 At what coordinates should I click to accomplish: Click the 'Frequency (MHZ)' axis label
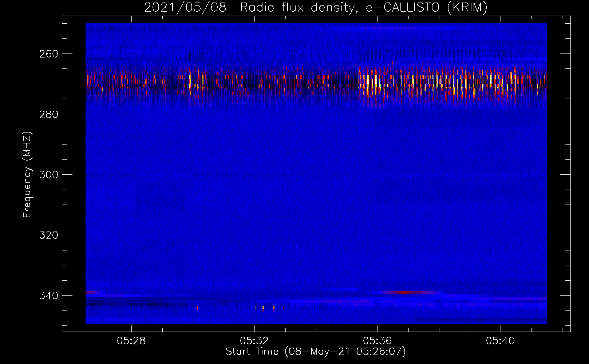pyautogui.click(x=27, y=175)
